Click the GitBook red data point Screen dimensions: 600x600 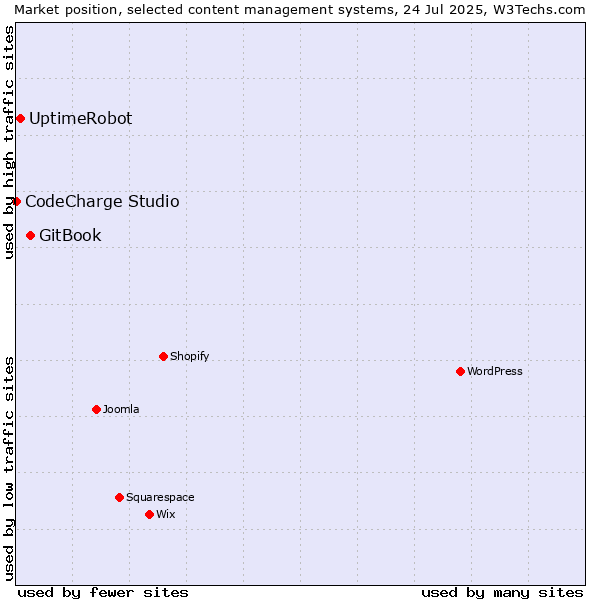point(31,235)
